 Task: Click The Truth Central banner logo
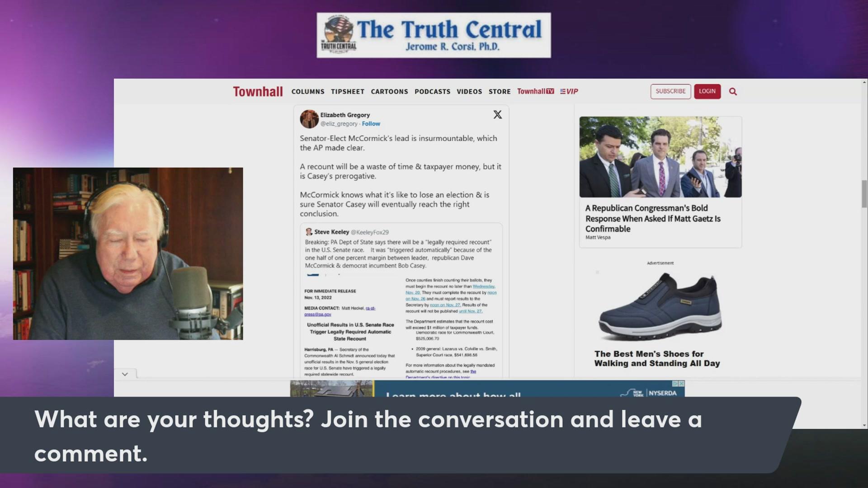(x=434, y=35)
